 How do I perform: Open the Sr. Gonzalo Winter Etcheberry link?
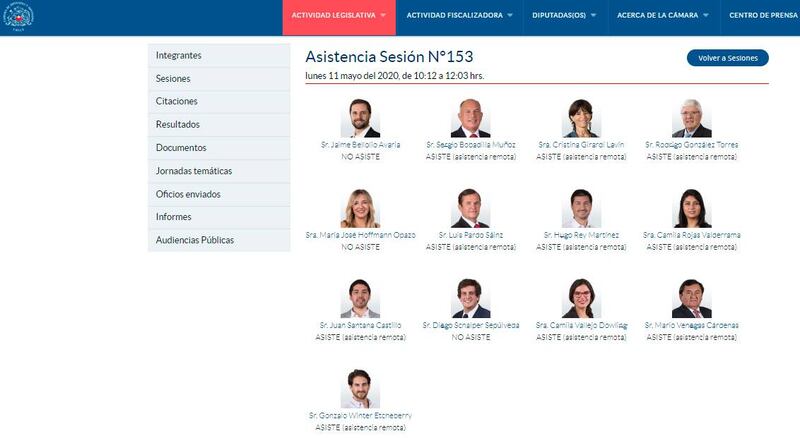(x=360, y=416)
